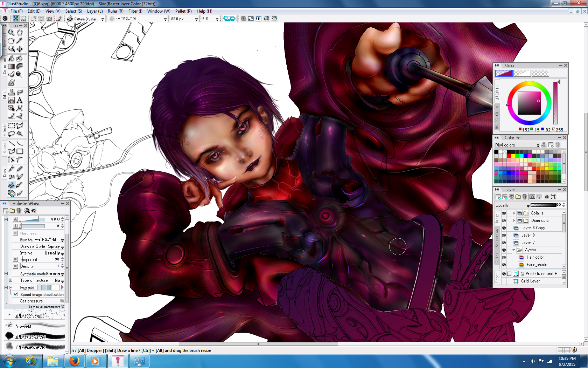Select the Pencil draw tool
The width and height of the screenshot is (588, 368).
point(20,168)
